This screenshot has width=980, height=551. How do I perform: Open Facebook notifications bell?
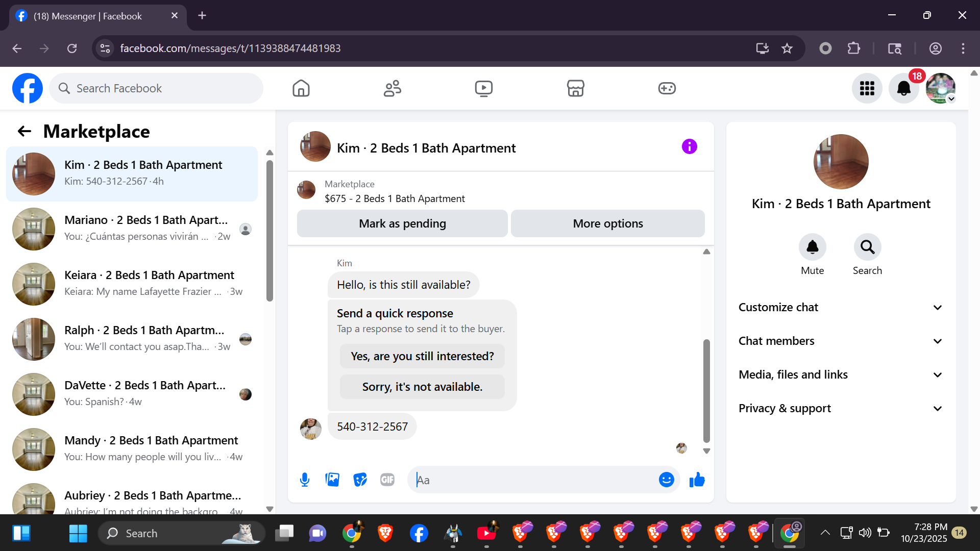tap(903, 89)
